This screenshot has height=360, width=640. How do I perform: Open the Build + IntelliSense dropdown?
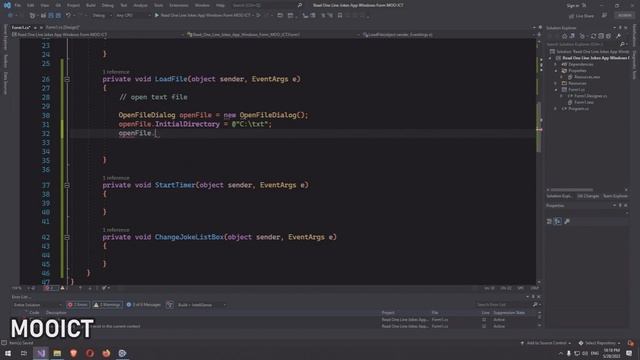pyautogui.click(x=202, y=305)
